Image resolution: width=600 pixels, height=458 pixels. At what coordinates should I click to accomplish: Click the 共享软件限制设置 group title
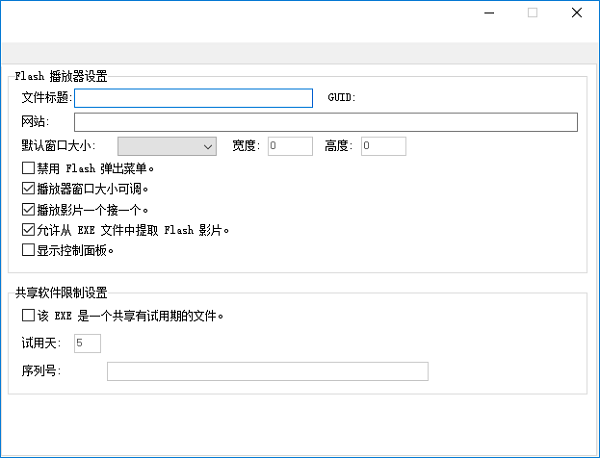click(x=61, y=293)
